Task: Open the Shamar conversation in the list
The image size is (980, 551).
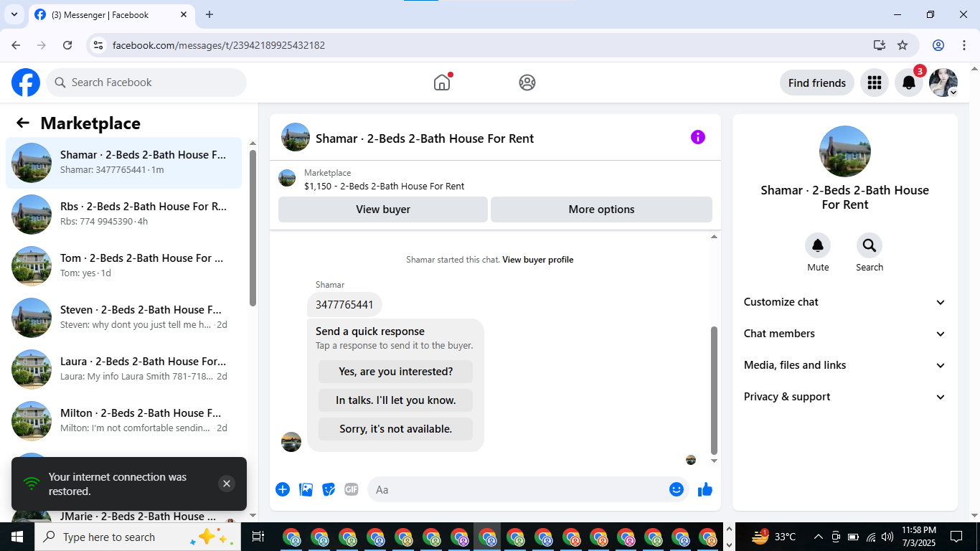Action: tap(123, 163)
